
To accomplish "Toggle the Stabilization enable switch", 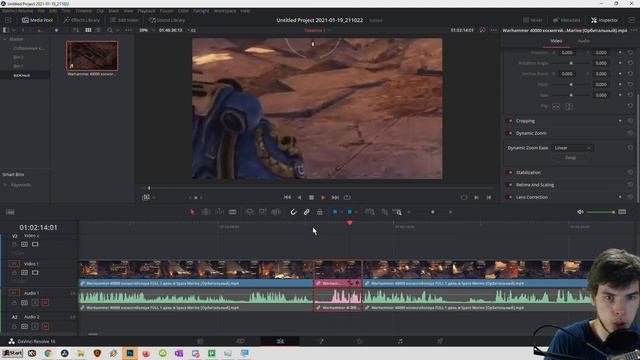I will (x=509, y=172).
